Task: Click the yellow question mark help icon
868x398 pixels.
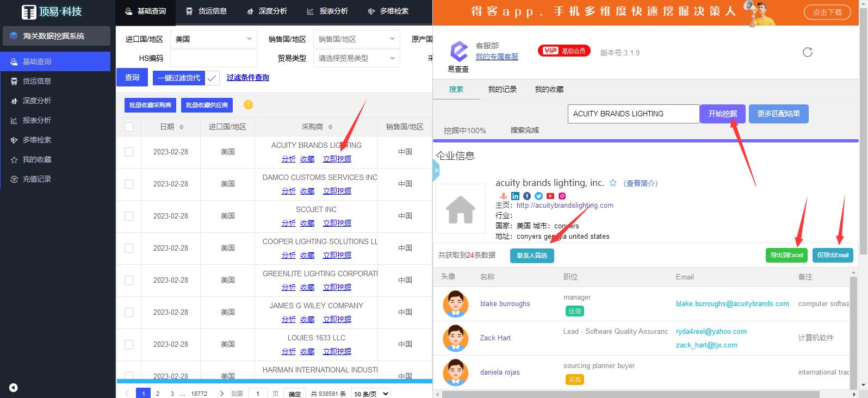Action: [248, 105]
